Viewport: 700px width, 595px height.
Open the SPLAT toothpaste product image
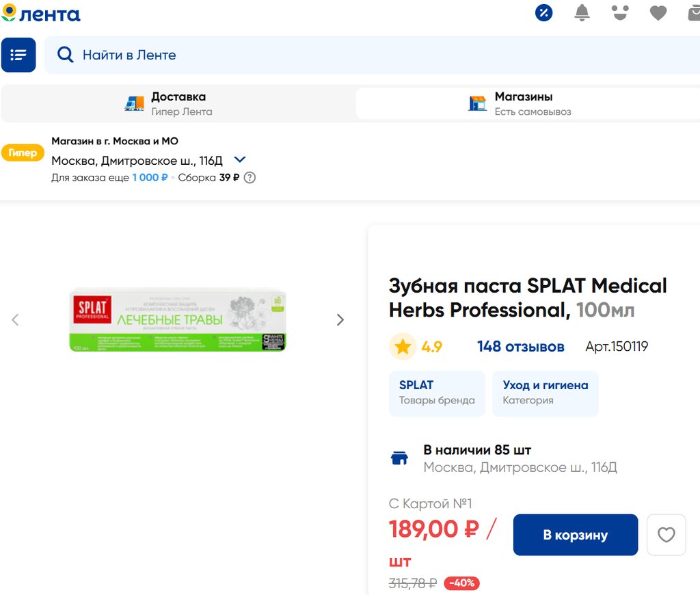(178, 320)
